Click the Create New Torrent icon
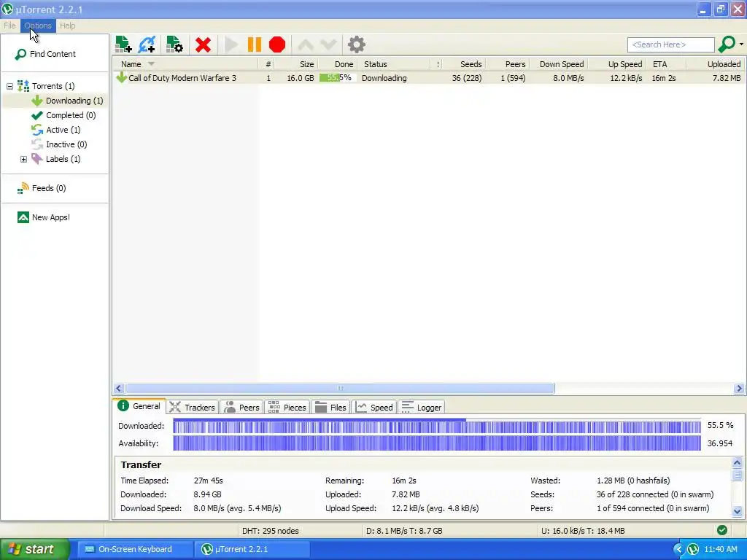The width and height of the screenshot is (747, 560). click(x=174, y=44)
